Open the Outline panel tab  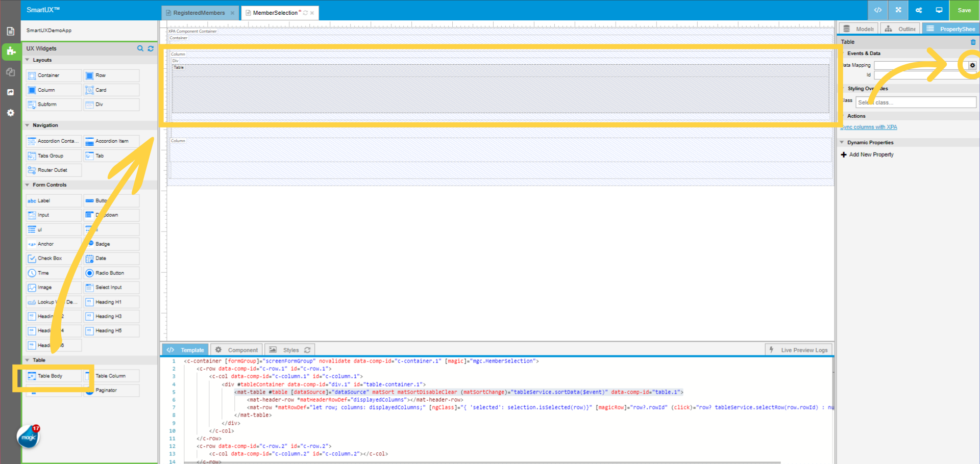(x=901, y=29)
